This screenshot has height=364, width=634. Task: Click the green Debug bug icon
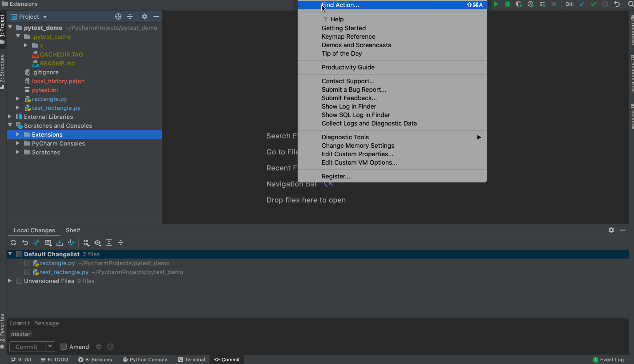pos(508,4)
